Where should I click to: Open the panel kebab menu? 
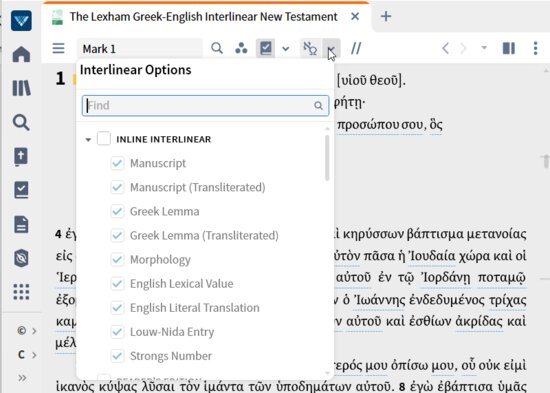click(x=535, y=48)
